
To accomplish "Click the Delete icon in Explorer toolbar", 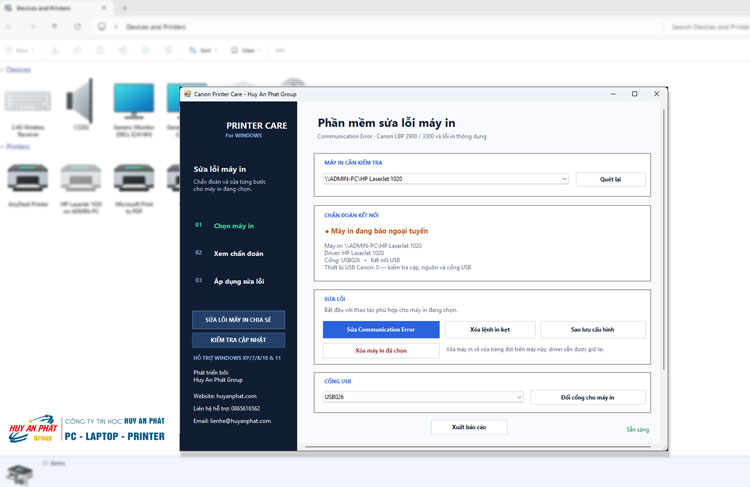I will [168, 50].
